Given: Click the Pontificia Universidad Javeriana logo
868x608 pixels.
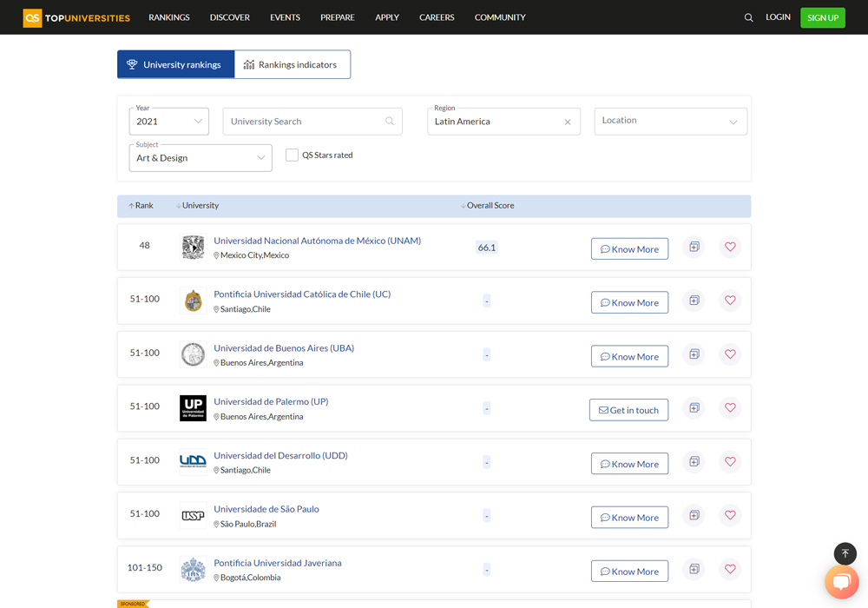Looking at the screenshot, I should [194, 569].
